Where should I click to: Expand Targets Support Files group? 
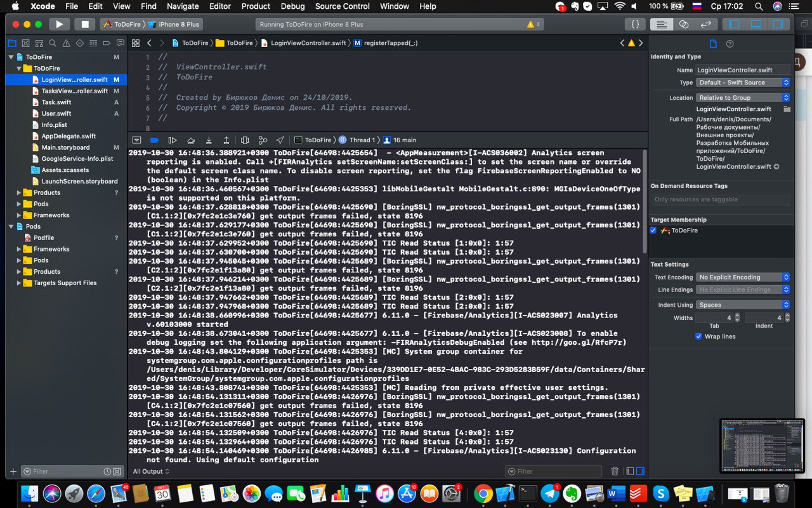click(x=19, y=283)
